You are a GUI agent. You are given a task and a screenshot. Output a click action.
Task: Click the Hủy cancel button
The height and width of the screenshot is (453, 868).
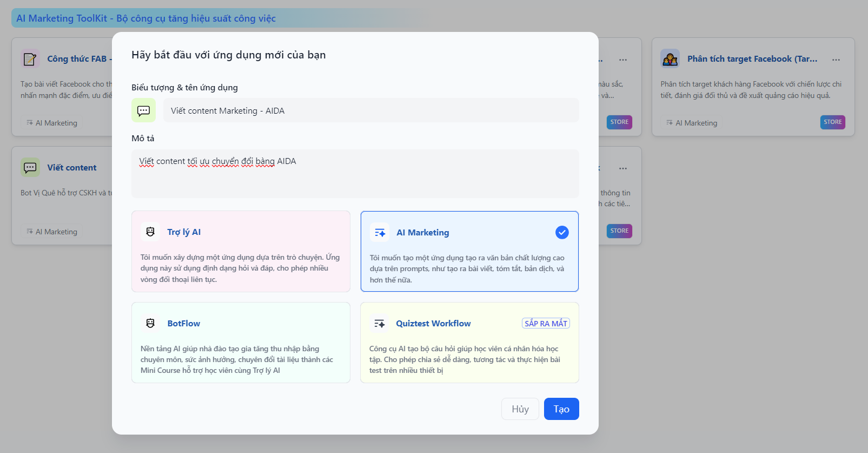[520, 409]
